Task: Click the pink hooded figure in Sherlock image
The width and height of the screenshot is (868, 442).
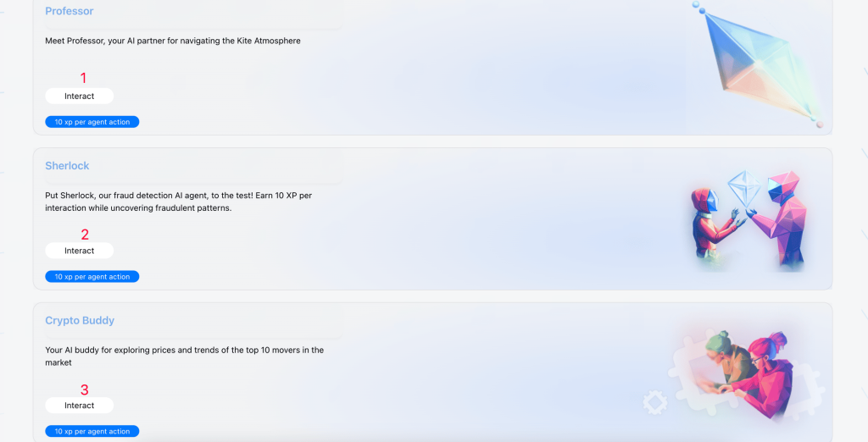Action: coord(782,220)
